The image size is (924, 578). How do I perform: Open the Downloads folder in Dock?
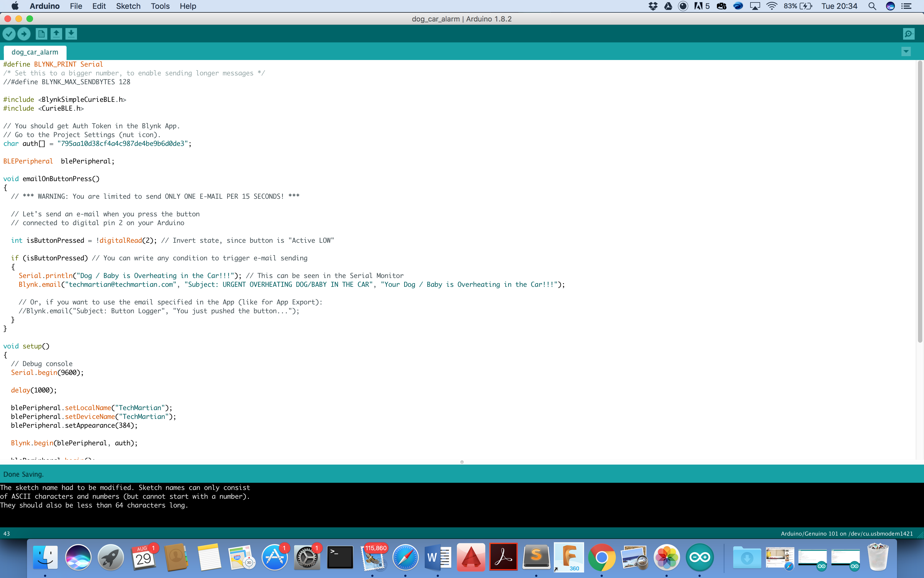[747, 558]
